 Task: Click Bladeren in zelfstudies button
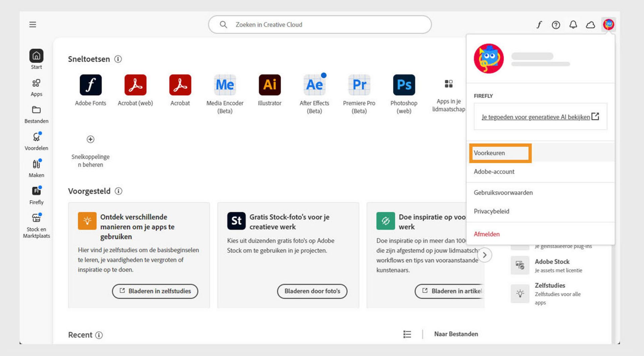click(155, 291)
